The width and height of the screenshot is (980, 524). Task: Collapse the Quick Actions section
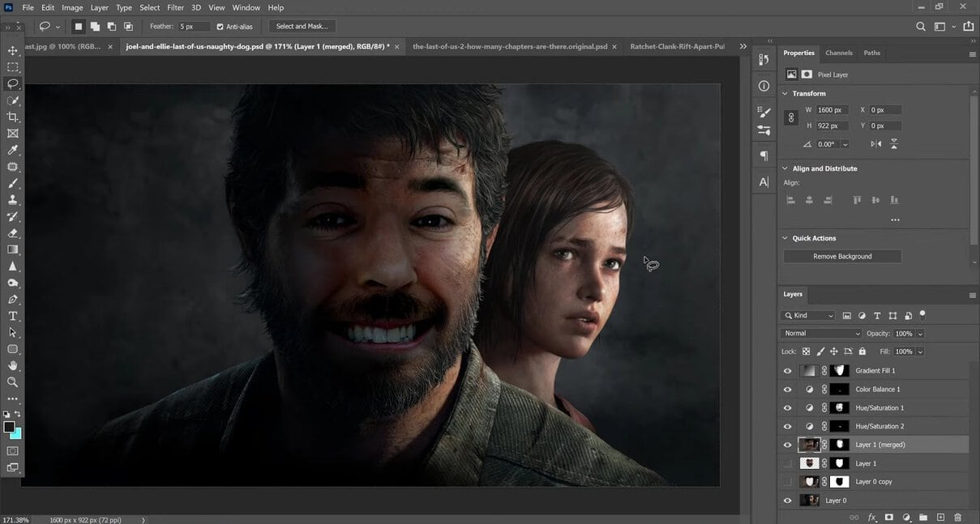click(x=785, y=238)
